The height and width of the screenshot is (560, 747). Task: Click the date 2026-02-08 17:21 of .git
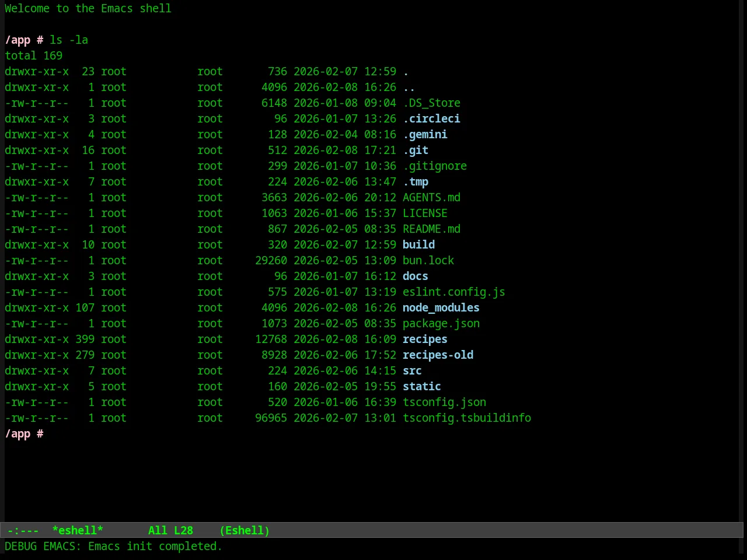click(345, 150)
